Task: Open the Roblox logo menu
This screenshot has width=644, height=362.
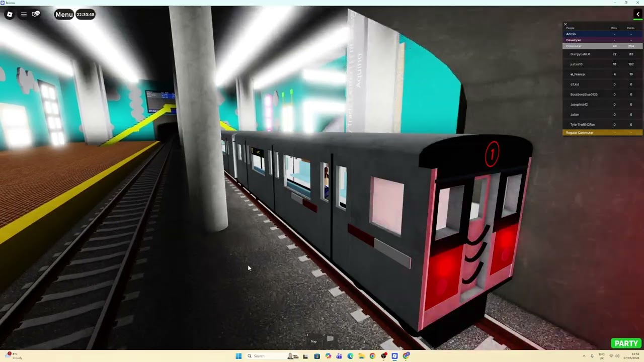Action: 10,14
